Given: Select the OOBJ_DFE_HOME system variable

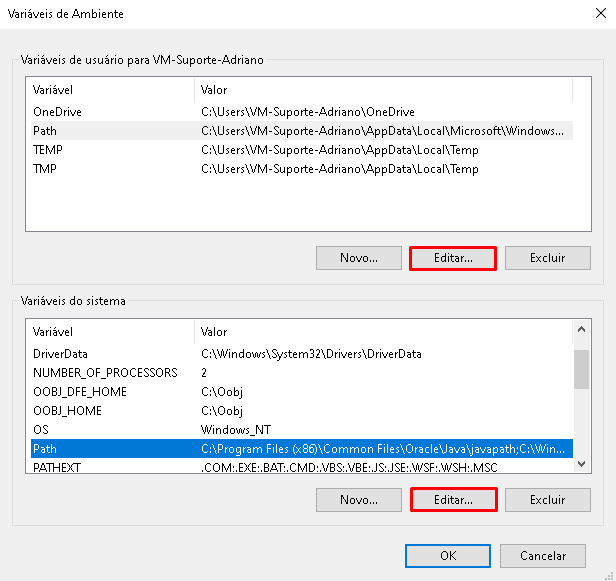Looking at the screenshot, I should tap(302, 392).
